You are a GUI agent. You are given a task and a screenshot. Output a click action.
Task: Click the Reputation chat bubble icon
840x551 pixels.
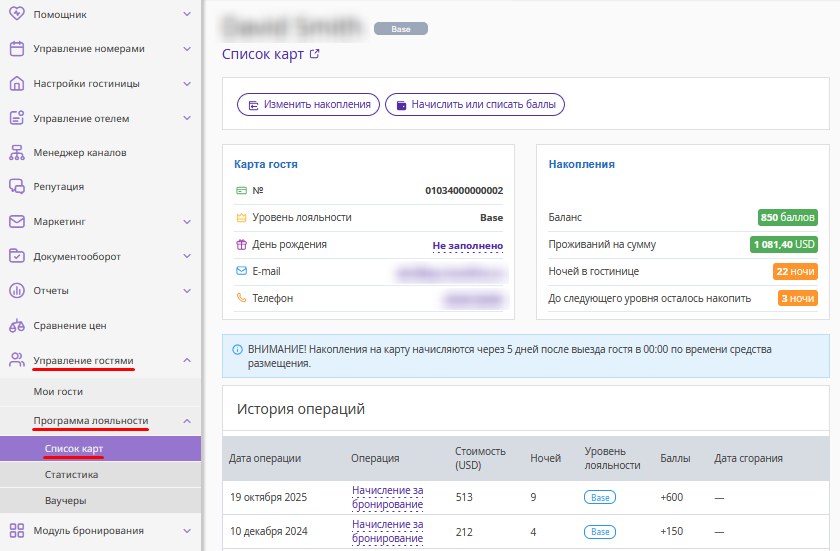click(x=16, y=187)
